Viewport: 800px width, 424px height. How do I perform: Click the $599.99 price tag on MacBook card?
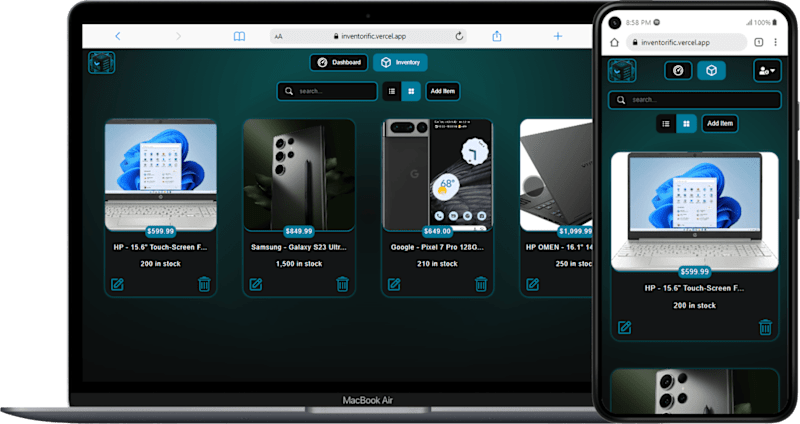161,231
